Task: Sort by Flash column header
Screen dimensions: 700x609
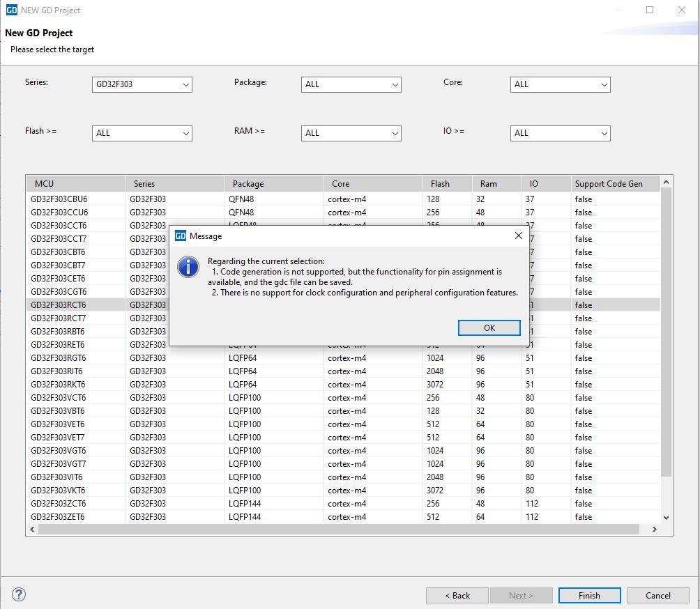Action: point(446,184)
